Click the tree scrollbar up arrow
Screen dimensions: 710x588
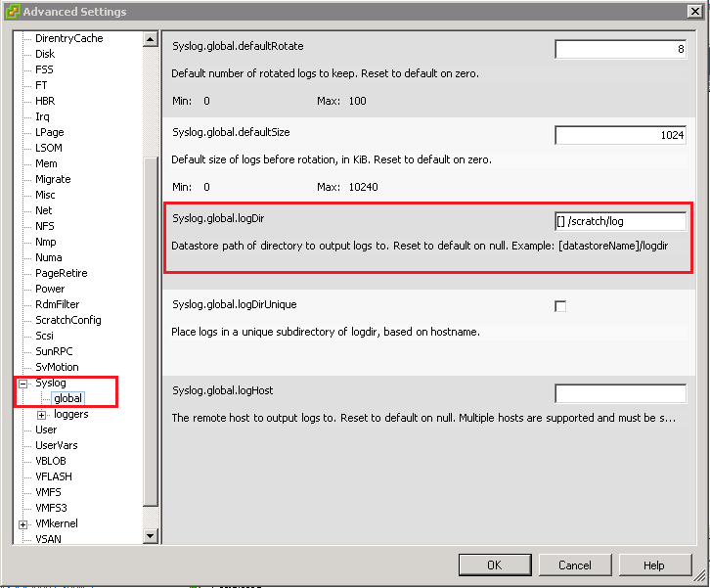point(151,39)
